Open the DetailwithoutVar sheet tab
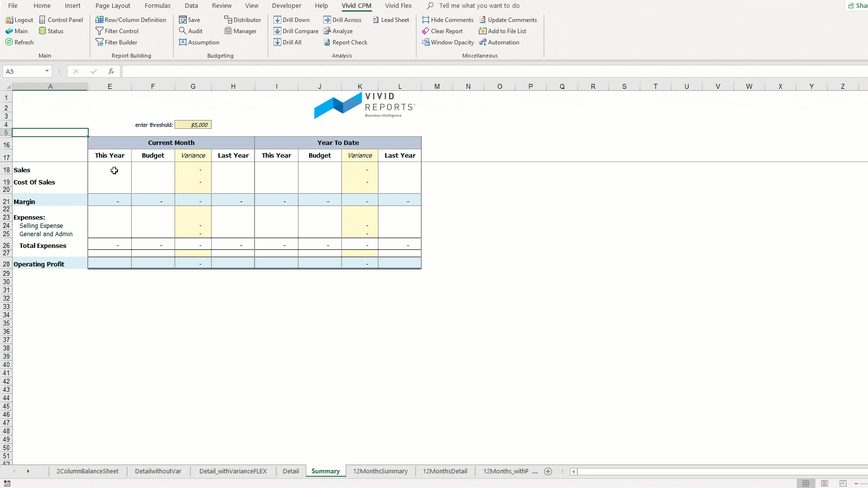This screenshot has height=488, width=868. pyautogui.click(x=158, y=471)
